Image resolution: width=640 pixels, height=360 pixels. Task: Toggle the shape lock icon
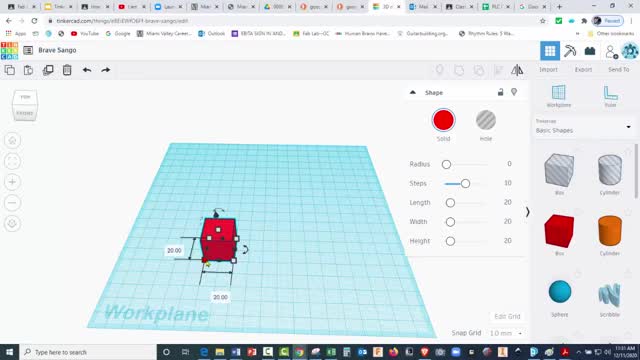500,92
